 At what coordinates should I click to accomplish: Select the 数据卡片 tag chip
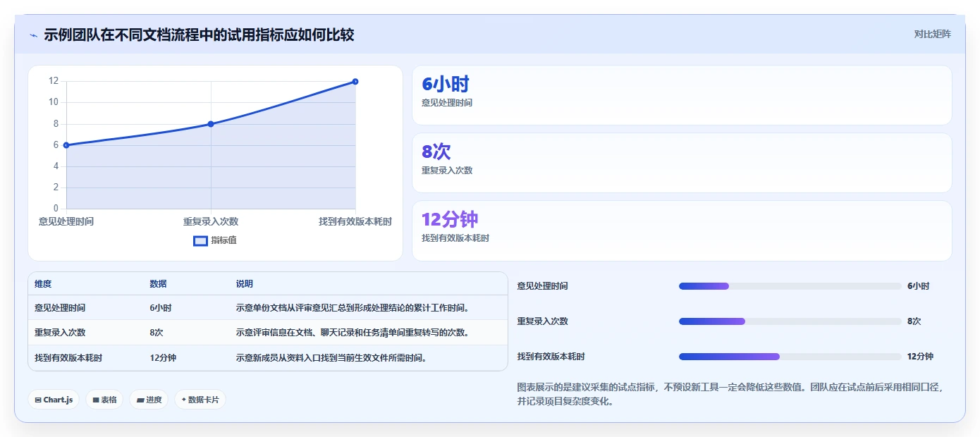click(x=200, y=400)
